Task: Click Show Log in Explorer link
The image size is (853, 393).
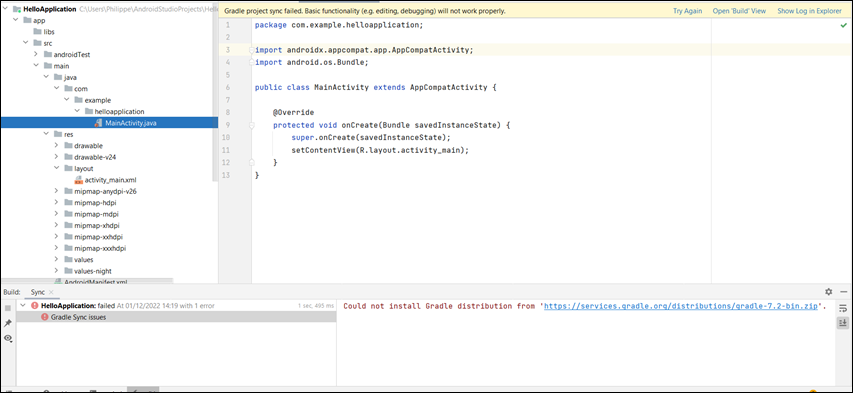Action: 809,11
